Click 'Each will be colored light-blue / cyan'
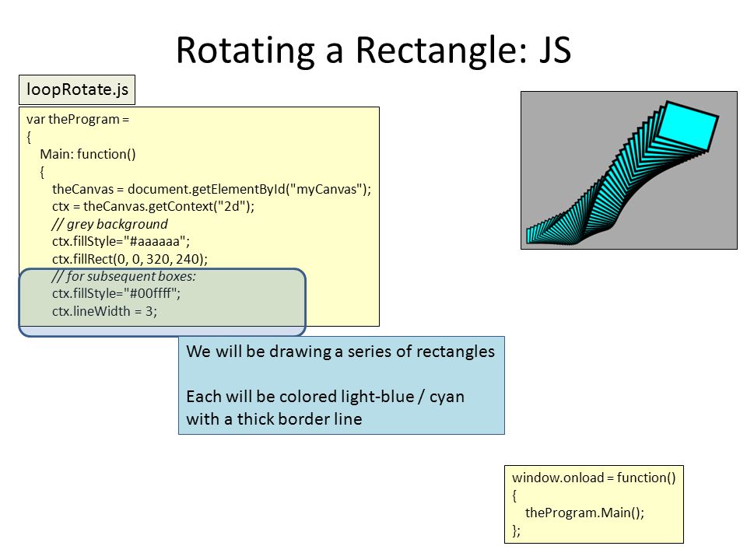Image resolution: width=747 pixels, height=560 pixels. [x=325, y=397]
